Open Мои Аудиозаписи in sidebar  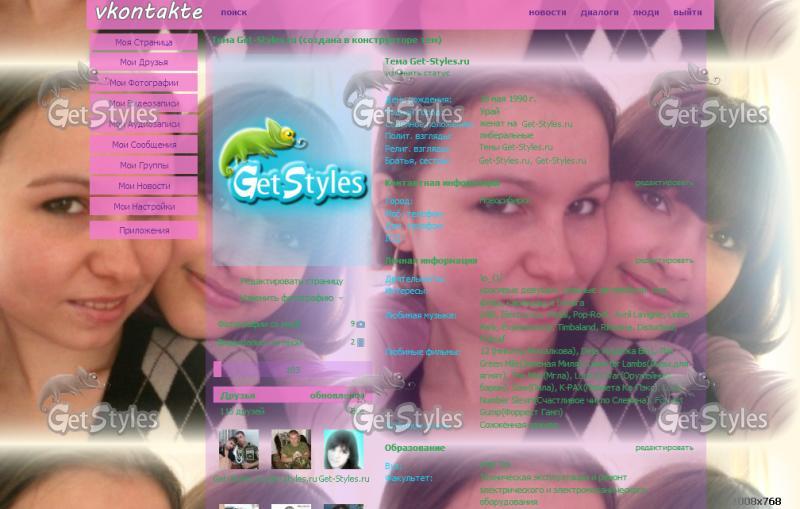pyautogui.click(x=144, y=124)
